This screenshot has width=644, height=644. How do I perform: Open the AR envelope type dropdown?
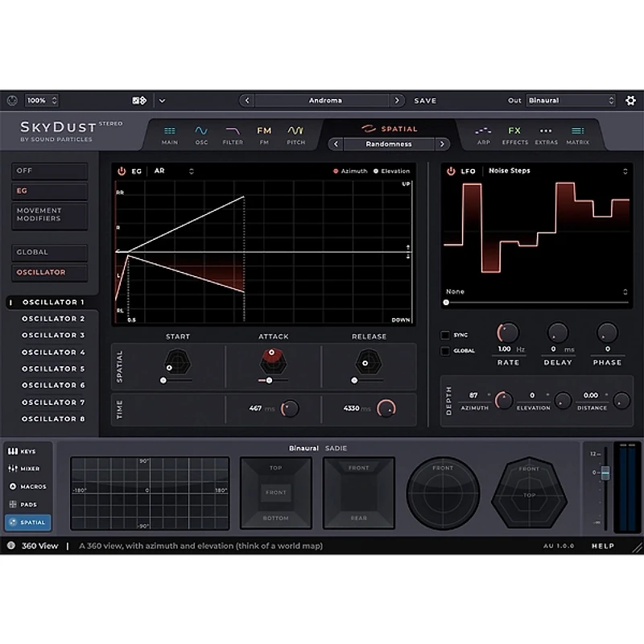click(x=173, y=171)
